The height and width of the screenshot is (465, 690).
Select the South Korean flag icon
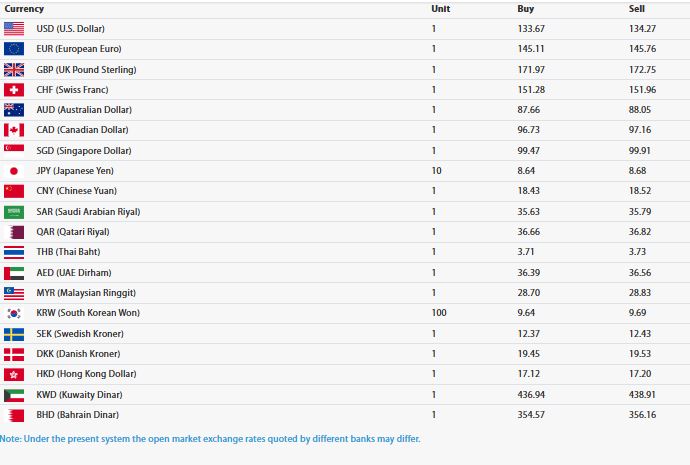14,313
